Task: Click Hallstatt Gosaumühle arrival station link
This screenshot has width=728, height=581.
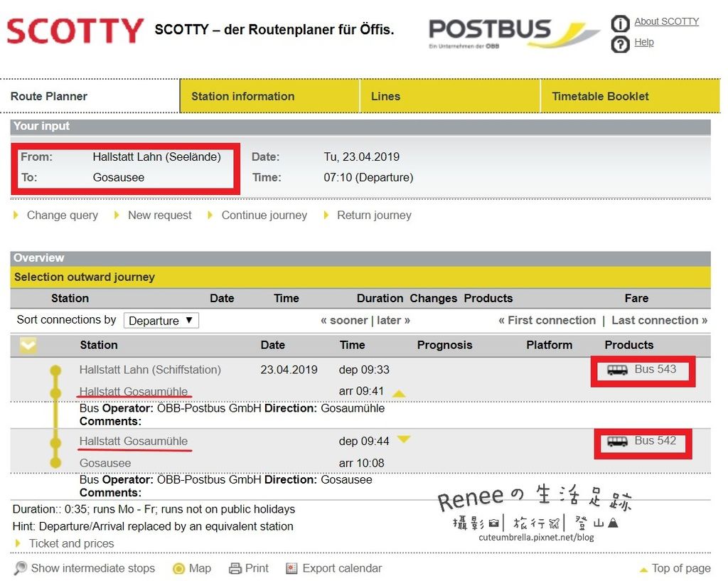Action: point(133,392)
